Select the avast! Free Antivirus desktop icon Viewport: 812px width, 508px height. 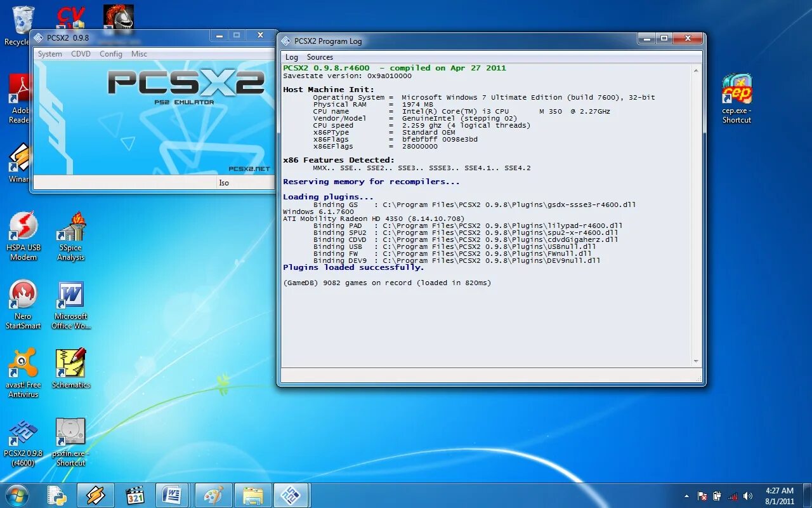(x=23, y=373)
